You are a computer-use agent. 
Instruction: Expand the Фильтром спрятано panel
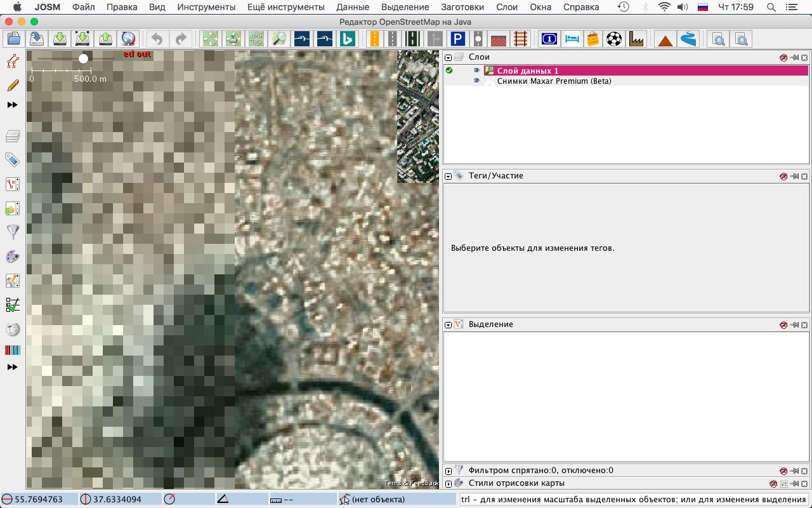(448, 471)
